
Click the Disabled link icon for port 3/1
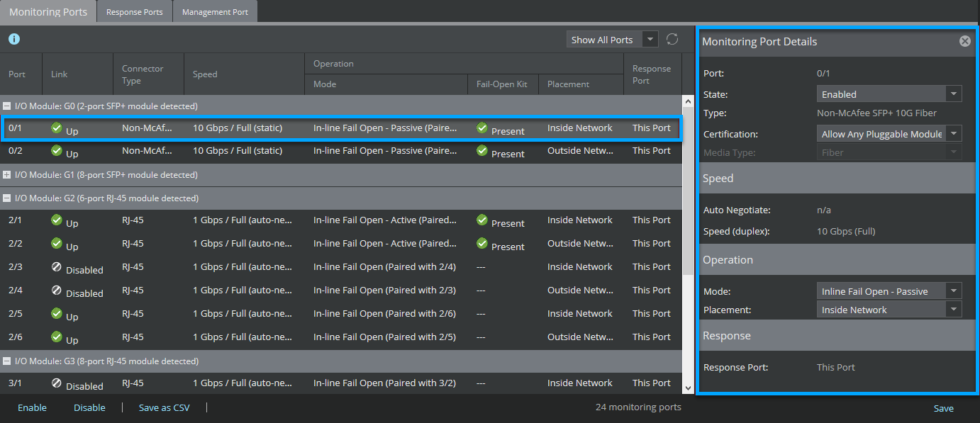click(x=57, y=383)
